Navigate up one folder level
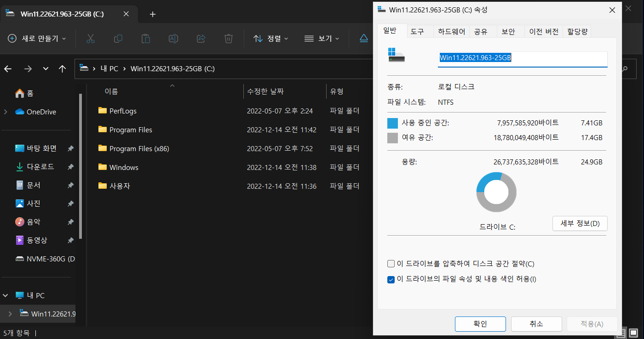 pyautogui.click(x=63, y=69)
